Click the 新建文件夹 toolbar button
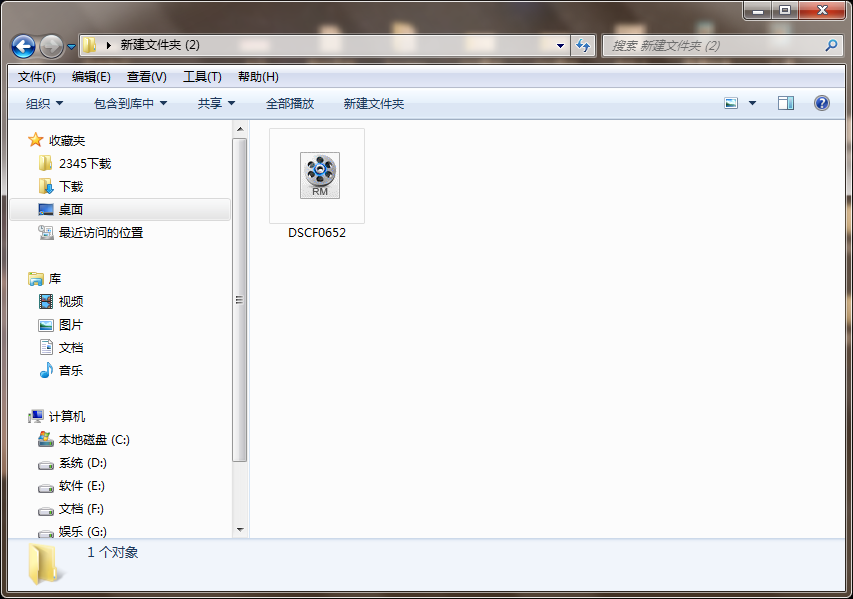 pyautogui.click(x=374, y=103)
